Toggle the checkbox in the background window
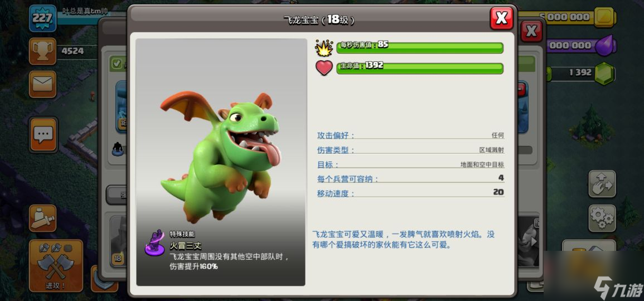The height and width of the screenshot is (301, 644). click(117, 64)
